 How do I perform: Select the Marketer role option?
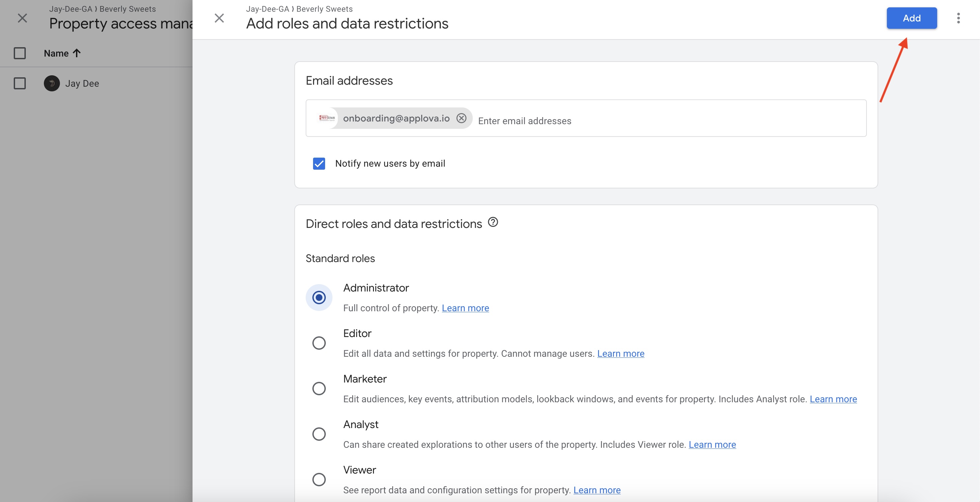(x=319, y=388)
